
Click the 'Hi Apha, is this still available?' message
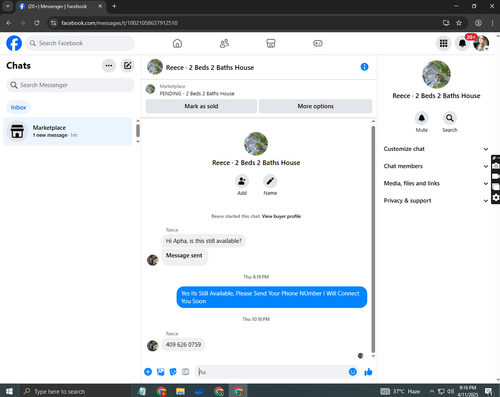coord(204,241)
